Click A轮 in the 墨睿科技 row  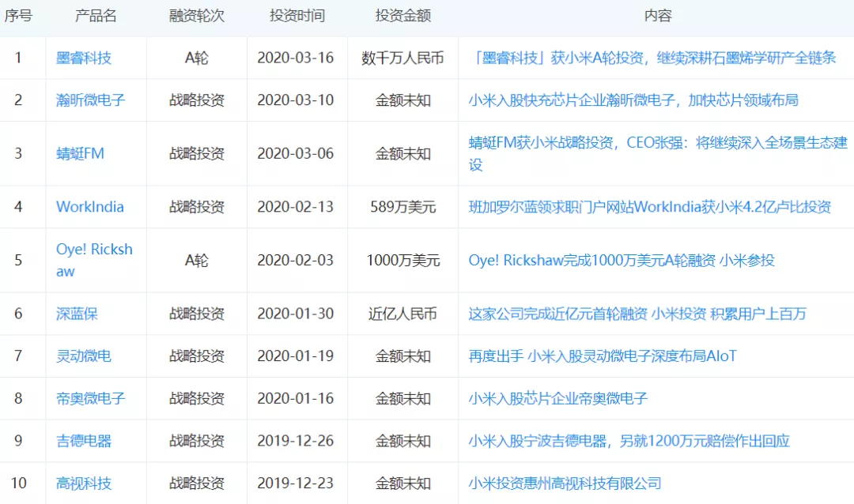click(197, 58)
